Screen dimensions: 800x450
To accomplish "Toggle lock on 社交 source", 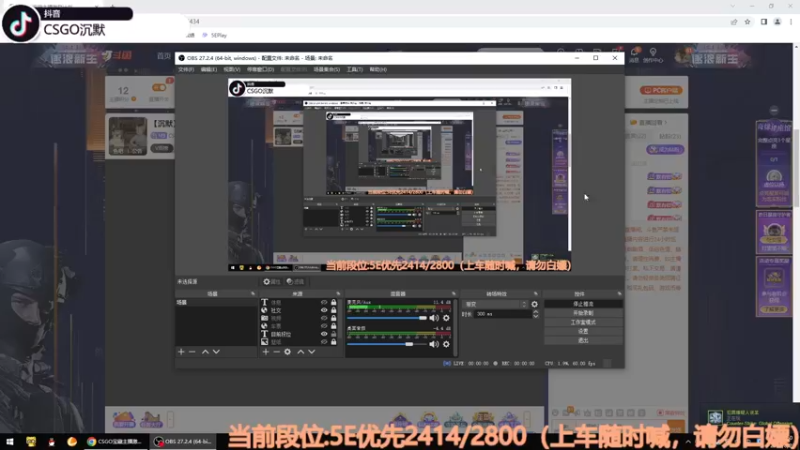I will pos(334,310).
